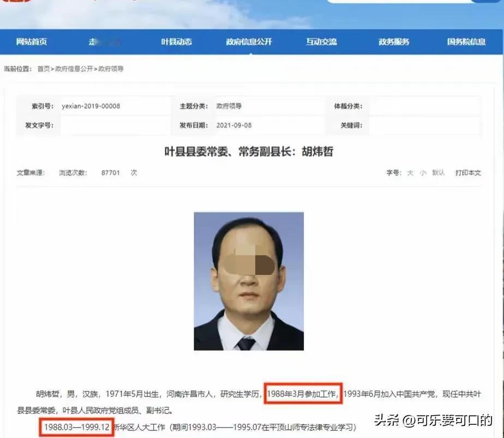Print the article via 打印本文
This screenshot has height=438, width=504.
[468, 172]
